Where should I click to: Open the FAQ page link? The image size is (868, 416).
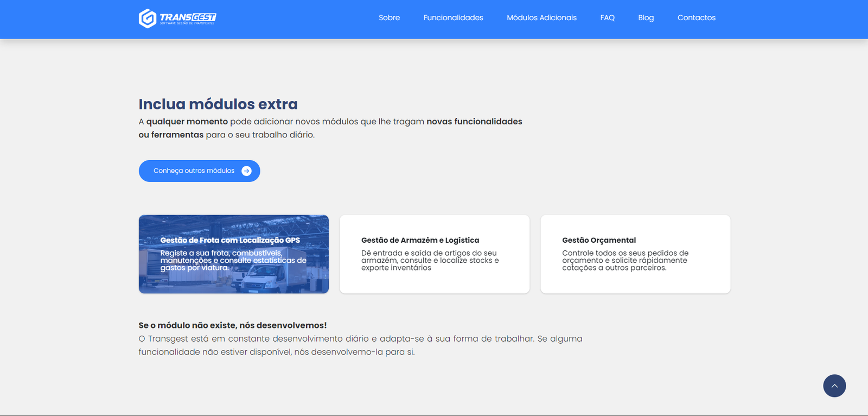[x=607, y=18]
